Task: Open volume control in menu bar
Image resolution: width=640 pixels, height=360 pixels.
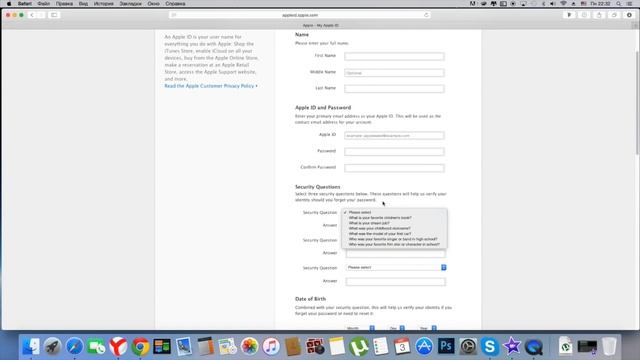Action: [553, 4]
